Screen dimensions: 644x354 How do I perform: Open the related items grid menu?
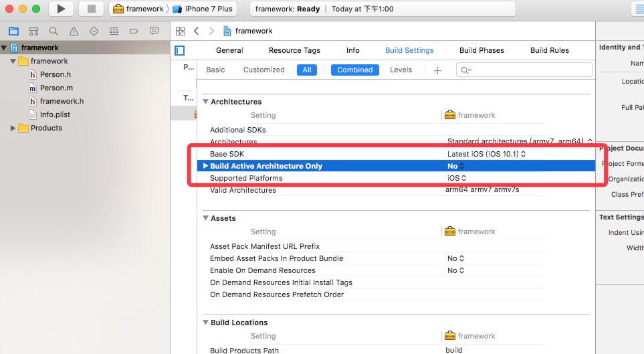180,31
